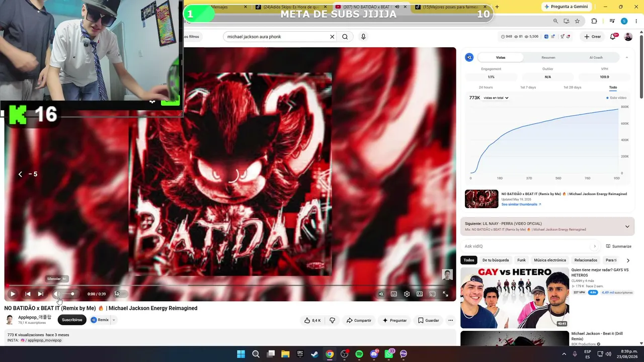The height and width of the screenshot is (362, 644).
Task: Click the video progress bar
Action: [x=230, y=286]
